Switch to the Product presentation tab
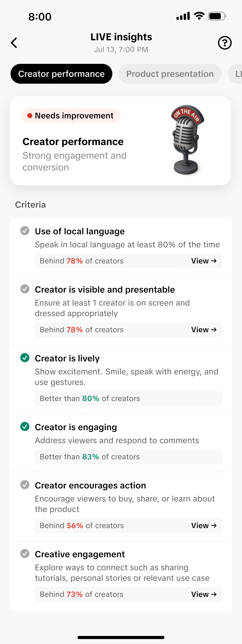This screenshot has width=242, height=644. click(x=170, y=74)
